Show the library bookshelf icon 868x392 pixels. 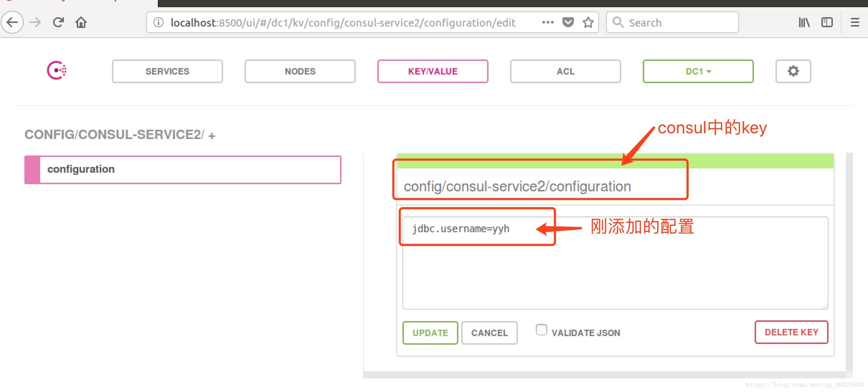[x=804, y=23]
